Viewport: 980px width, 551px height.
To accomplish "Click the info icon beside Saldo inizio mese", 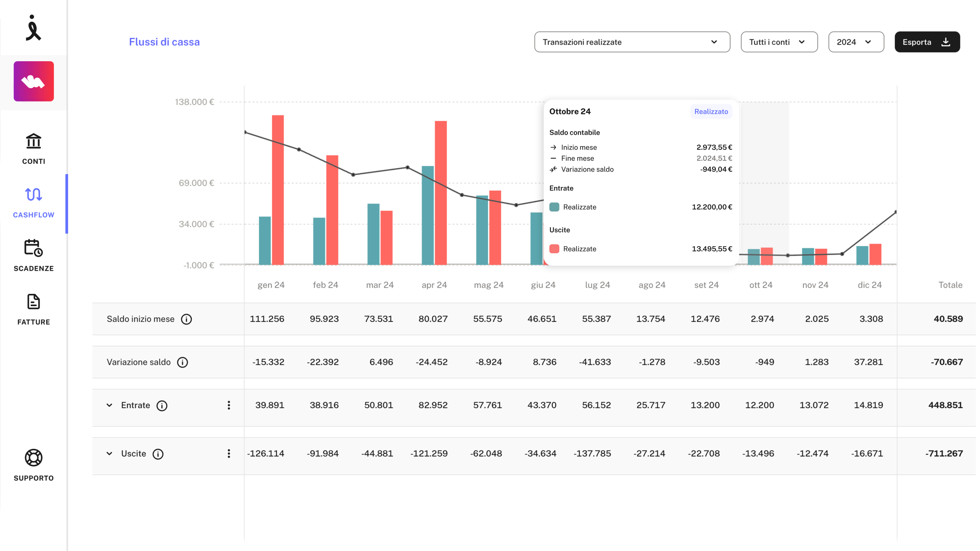I will coord(186,319).
